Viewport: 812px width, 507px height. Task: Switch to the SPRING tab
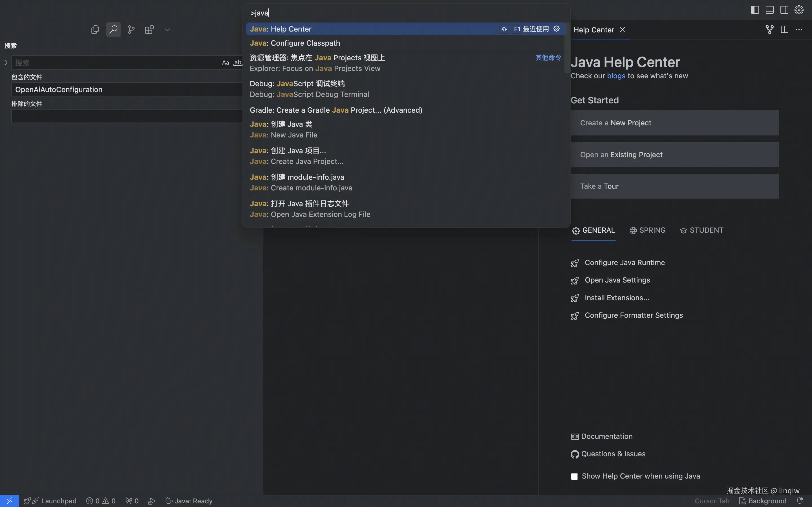point(648,230)
